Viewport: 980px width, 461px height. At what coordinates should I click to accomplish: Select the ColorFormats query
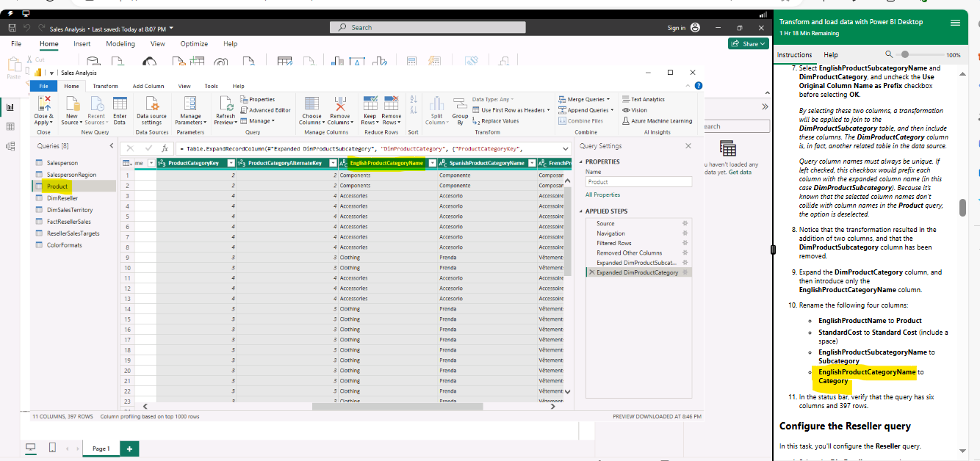[x=65, y=245]
